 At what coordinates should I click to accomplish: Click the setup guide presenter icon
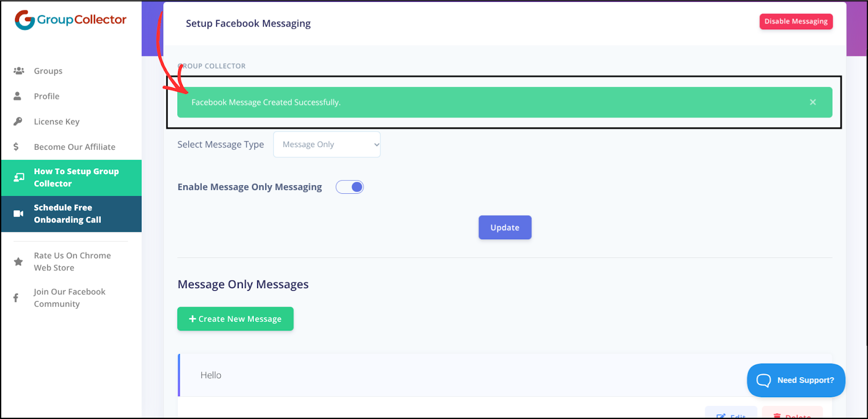(x=19, y=177)
